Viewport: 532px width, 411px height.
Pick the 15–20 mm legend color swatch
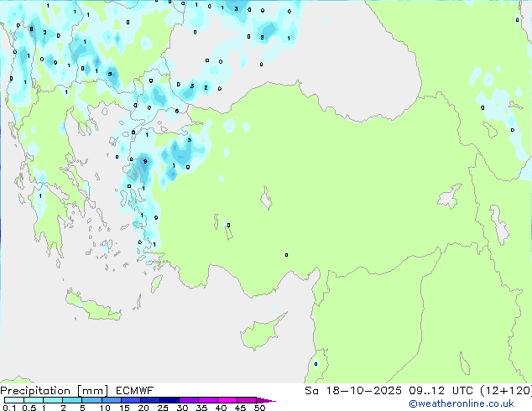coord(130,400)
